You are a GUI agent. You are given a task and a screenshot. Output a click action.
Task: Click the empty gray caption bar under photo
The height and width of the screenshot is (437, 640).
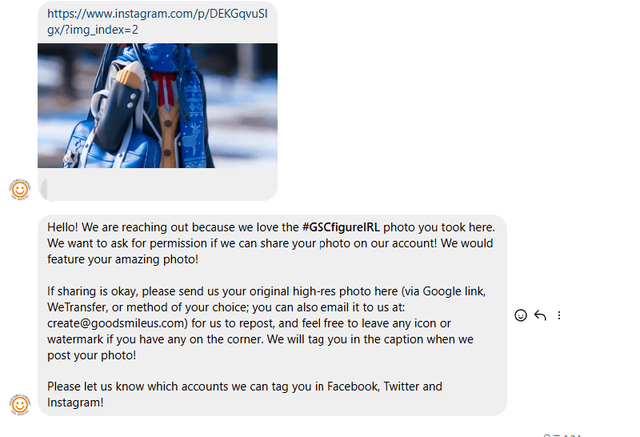157,187
